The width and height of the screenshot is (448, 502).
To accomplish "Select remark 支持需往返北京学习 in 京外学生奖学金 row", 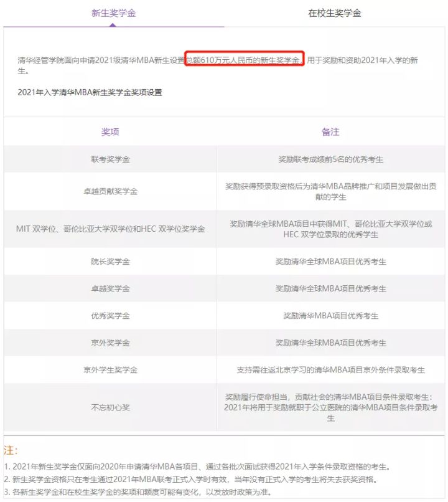I will 330,370.
